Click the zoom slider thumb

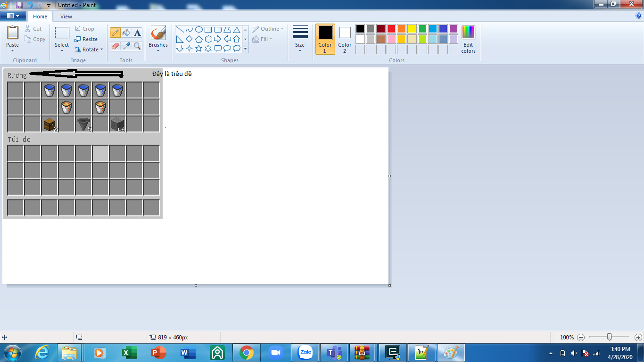tap(610, 337)
